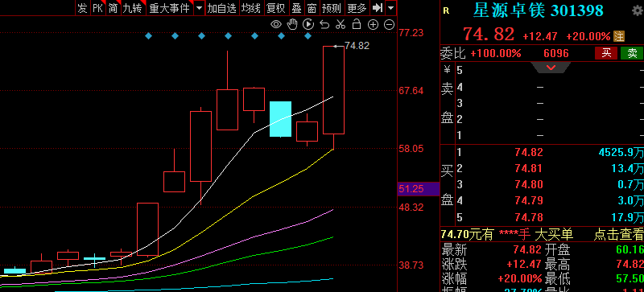Image resolution: width=644 pixels, height=292 pixels.
Task: Open the 更多 menu
Action: pos(357,8)
